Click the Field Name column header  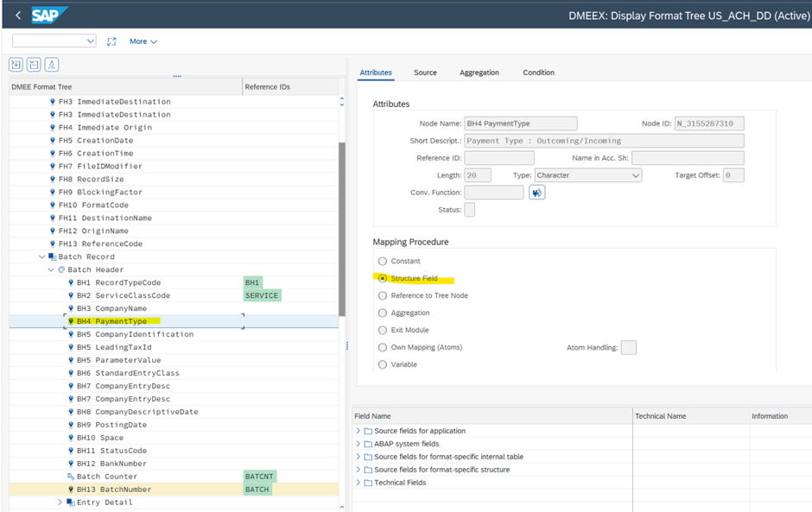click(x=492, y=416)
